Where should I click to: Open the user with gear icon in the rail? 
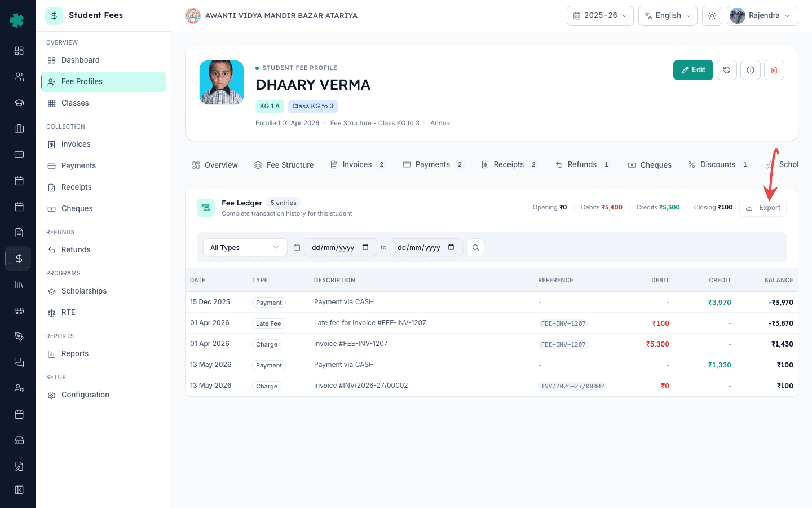click(19, 388)
